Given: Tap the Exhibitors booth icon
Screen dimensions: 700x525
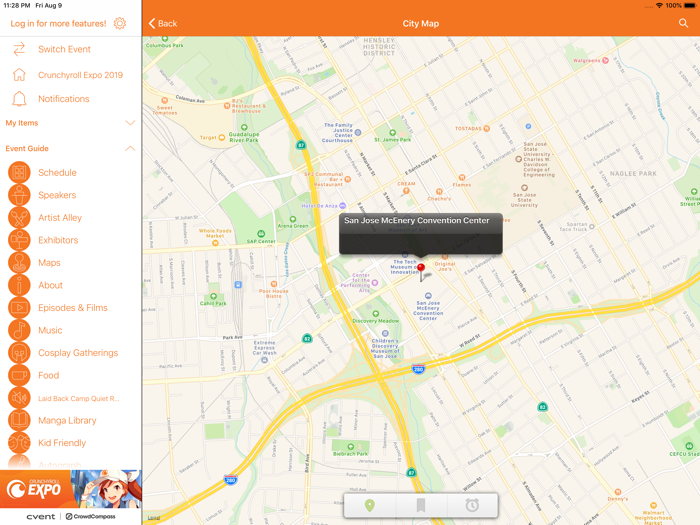Looking at the screenshot, I should pyautogui.click(x=19, y=240).
